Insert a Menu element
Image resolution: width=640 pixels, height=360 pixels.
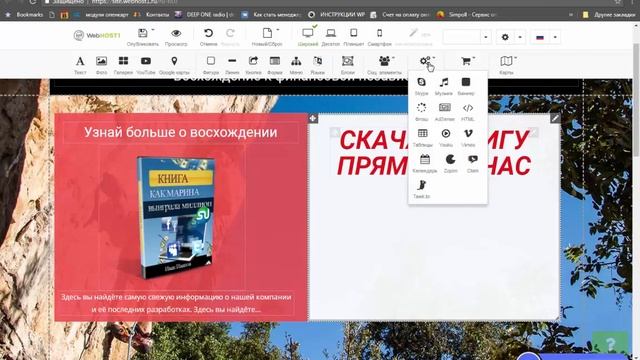(296, 64)
